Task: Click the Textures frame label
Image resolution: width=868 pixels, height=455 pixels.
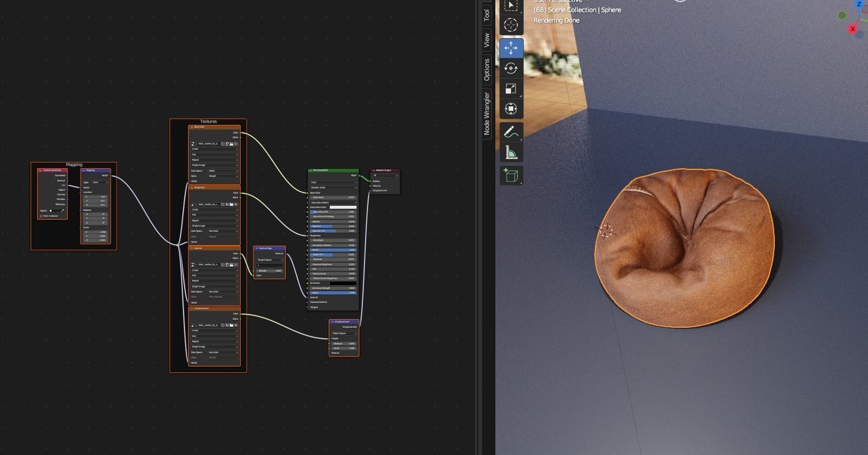Action: point(208,121)
